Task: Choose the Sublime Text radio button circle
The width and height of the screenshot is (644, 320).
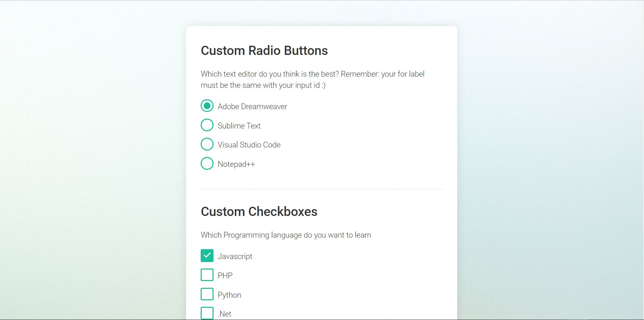Action: (207, 125)
